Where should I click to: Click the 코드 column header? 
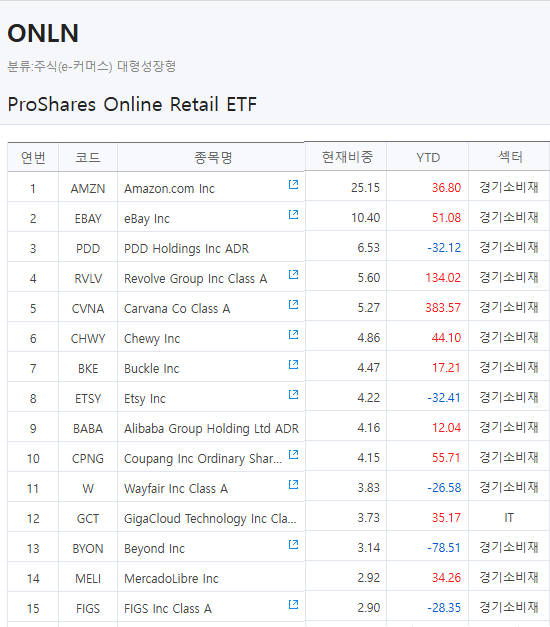[x=88, y=157]
